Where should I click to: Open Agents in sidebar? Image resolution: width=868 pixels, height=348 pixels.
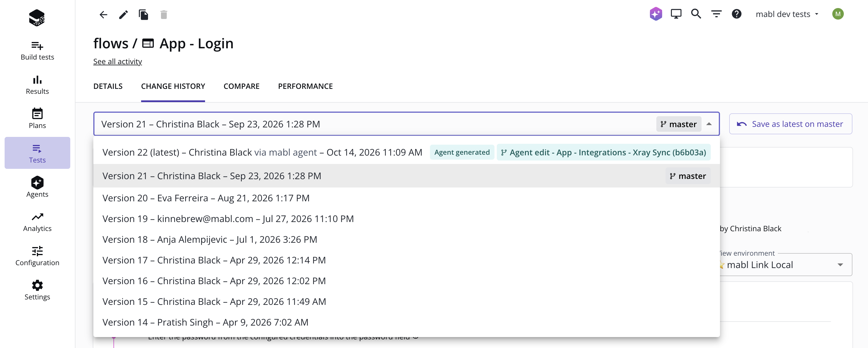pos(37,187)
